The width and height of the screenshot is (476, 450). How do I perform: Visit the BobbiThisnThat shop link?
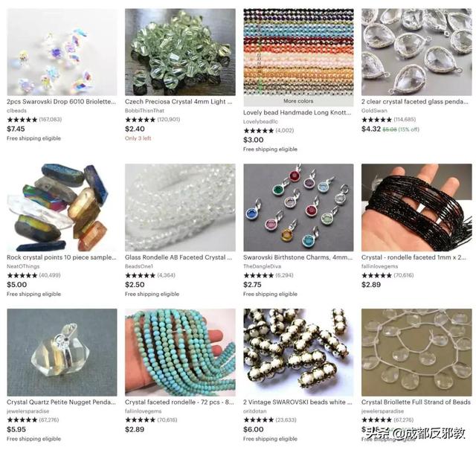[144, 111]
